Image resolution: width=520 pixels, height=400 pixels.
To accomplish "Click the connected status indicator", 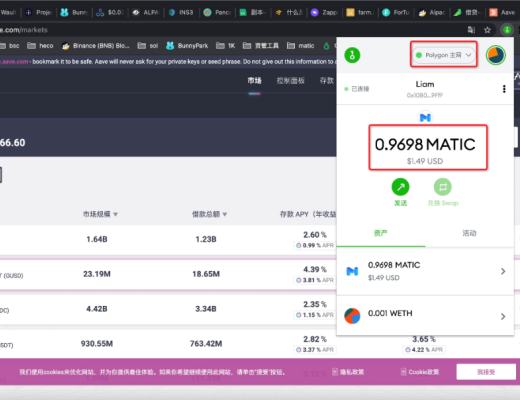I will click(x=357, y=89).
